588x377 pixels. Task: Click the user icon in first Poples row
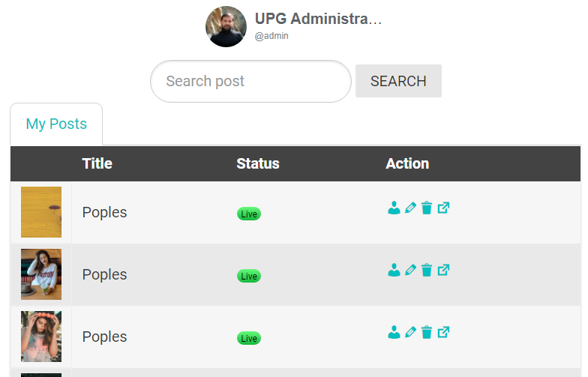[x=394, y=208]
